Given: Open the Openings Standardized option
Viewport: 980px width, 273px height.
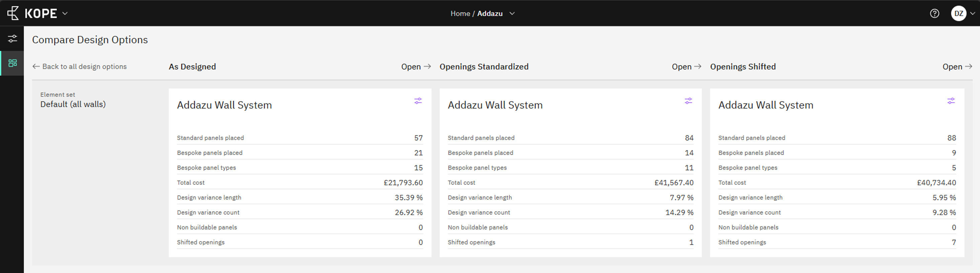Looking at the screenshot, I should pos(686,67).
